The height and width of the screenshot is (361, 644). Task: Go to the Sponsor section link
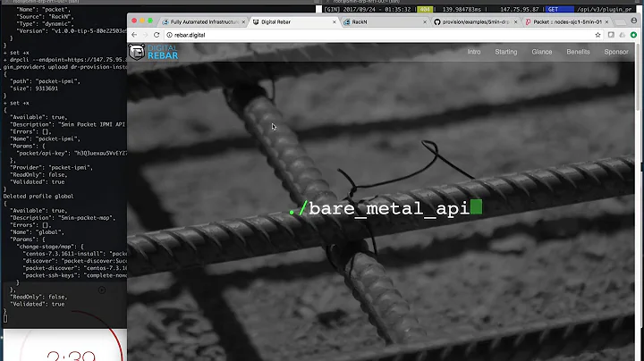(616, 52)
